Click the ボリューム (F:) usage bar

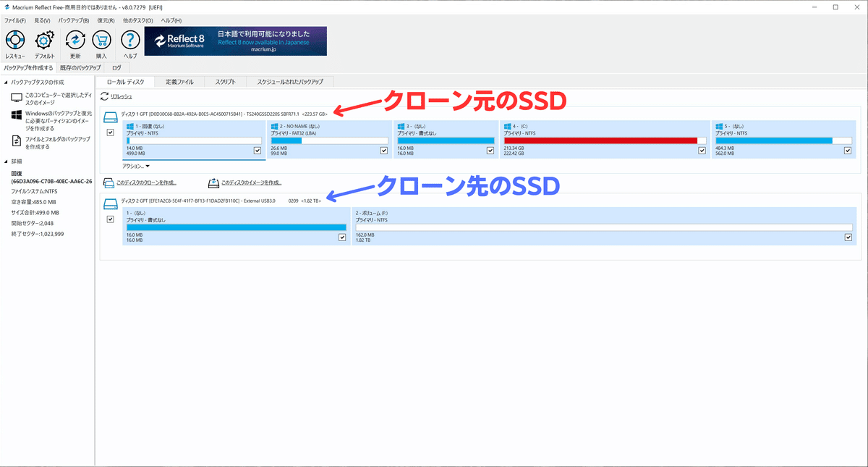tap(604, 227)
